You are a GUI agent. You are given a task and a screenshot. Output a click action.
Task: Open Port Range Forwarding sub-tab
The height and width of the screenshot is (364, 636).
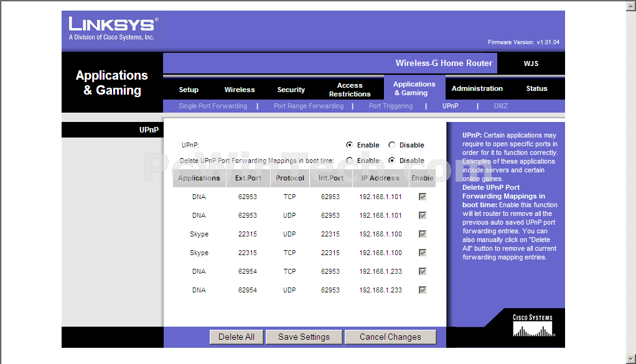tap(308, 106)
